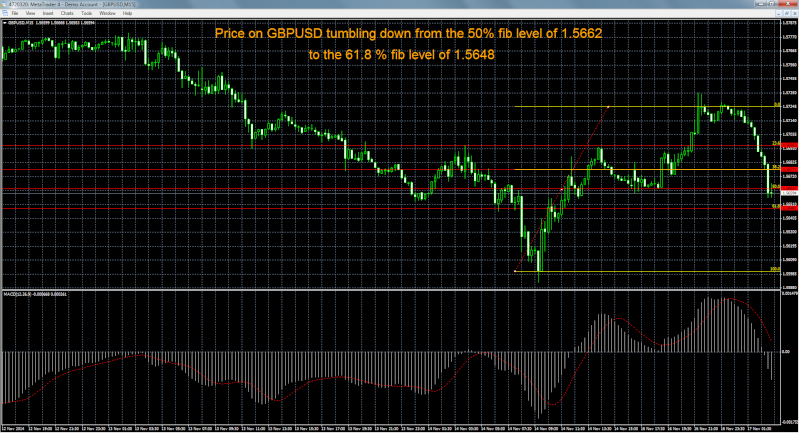Image resolution: width=799 pixels, height=433 pixels.
Task: Click the MetaTrader icon in title bar
Action: 4,4
